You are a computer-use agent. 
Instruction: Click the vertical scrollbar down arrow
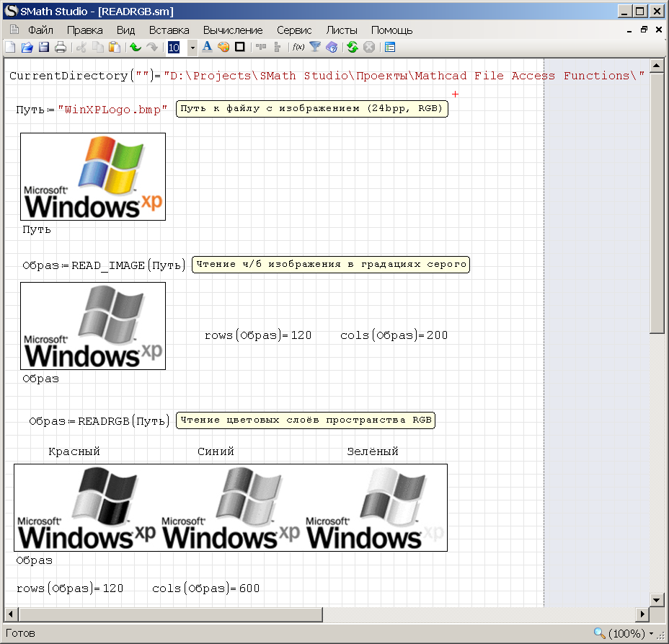pos(656,599)
